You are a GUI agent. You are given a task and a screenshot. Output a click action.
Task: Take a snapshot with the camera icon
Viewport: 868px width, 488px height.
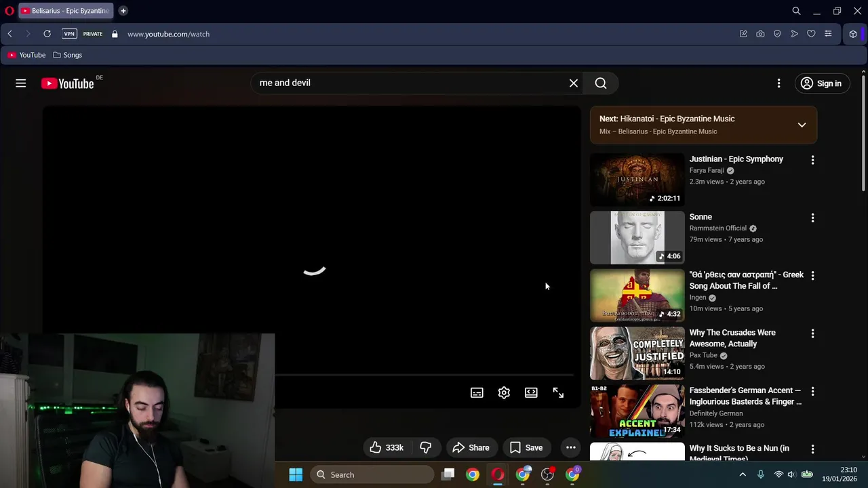point(760,34)
